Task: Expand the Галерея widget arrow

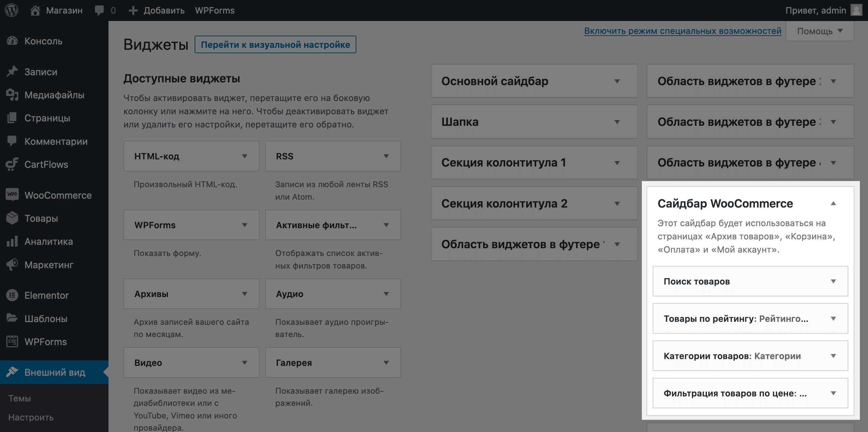Action: 386,362
